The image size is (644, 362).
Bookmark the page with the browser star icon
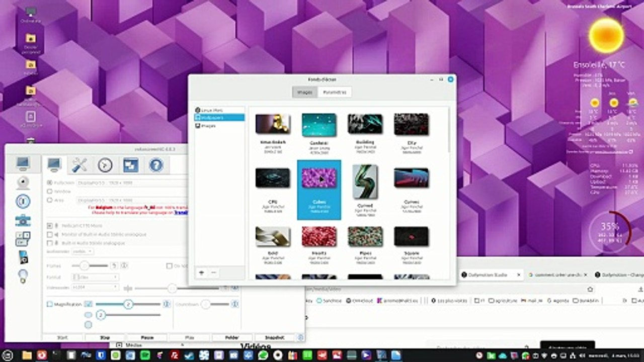click(590, 289)
